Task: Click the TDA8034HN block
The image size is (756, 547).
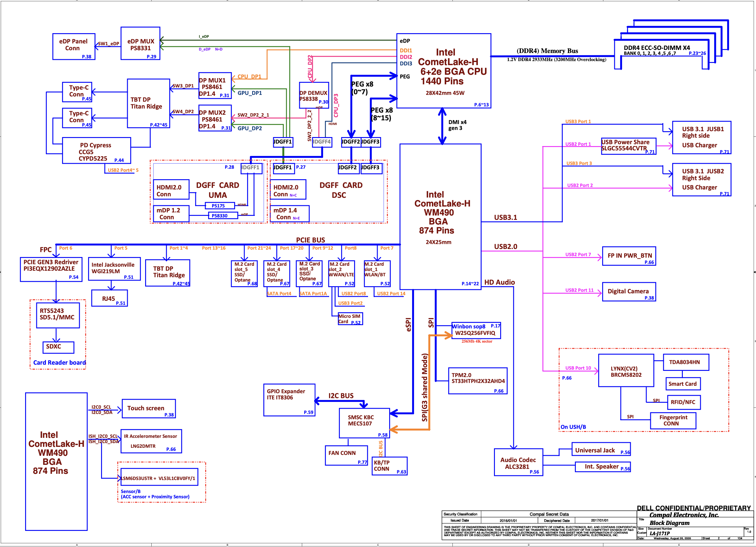Action: pyautogui.click(x=686, y=362)
